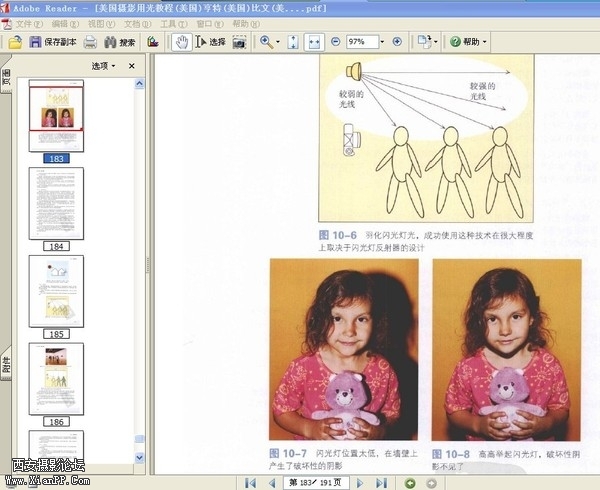Click the Snapshot camera tool

click(240, 42)
